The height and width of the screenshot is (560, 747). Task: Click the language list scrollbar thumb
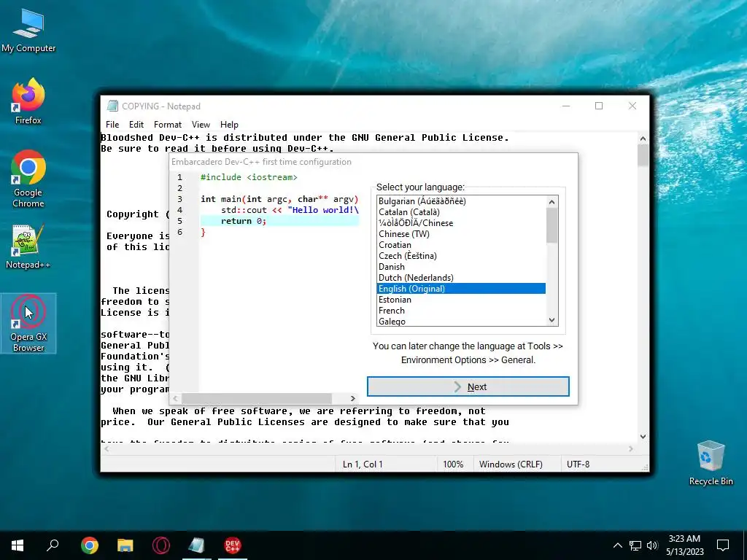click(x=551, y=226)
